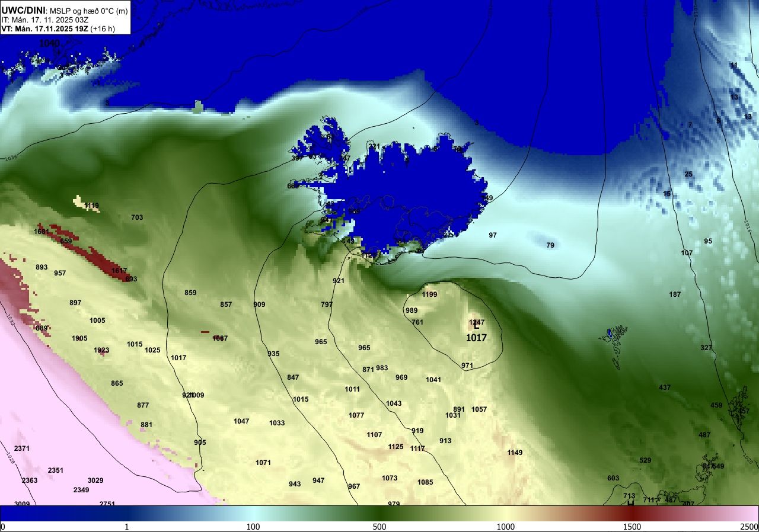Click the '(+16 h)' forecast offset text
Image resolution: width=759 pixels, height=532 pixels.
coord(103,28)
